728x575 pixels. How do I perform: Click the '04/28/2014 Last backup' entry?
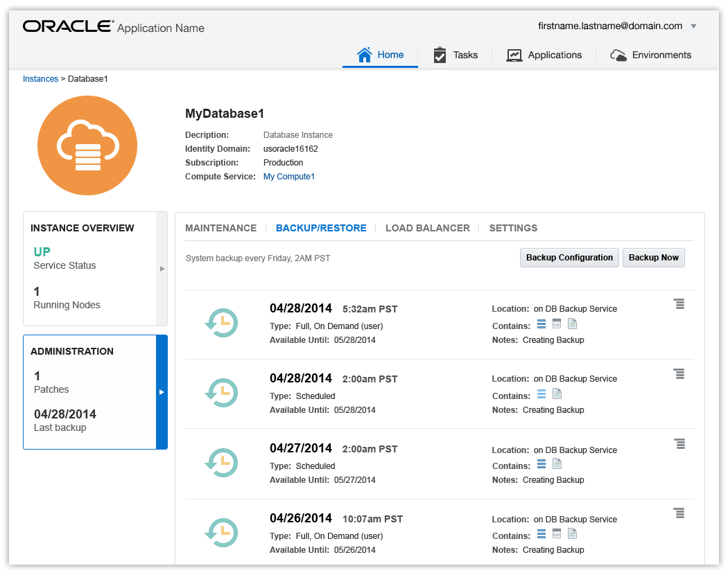coord(65,421)
